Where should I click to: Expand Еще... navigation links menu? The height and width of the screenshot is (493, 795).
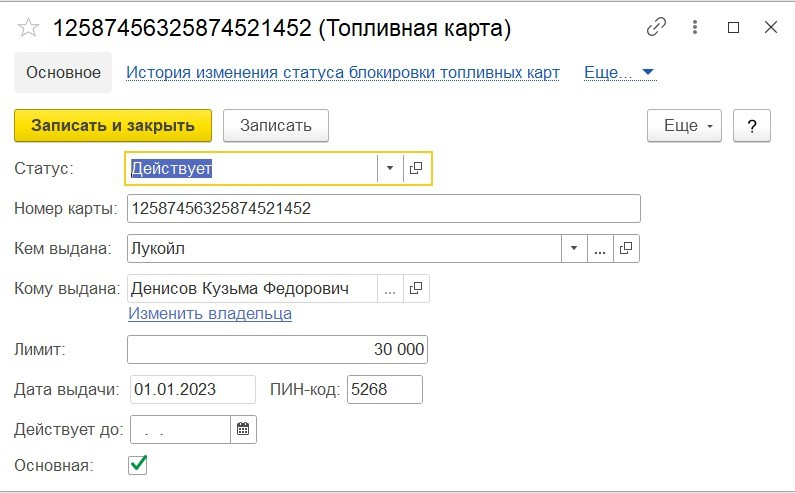pos(620,72)
